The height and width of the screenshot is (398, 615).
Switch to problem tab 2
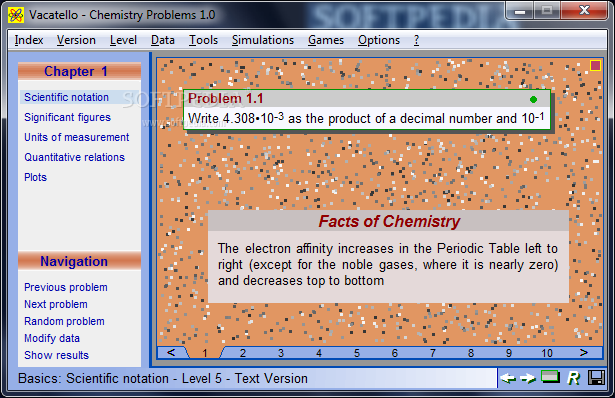243,353
